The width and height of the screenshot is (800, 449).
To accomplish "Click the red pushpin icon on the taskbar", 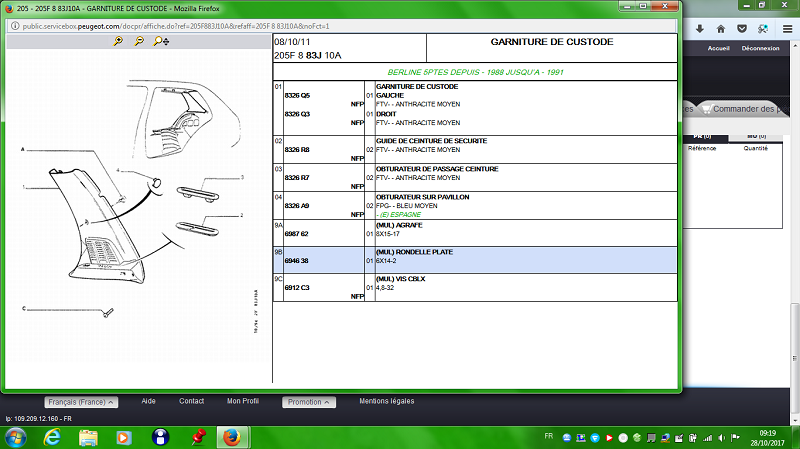I will click(x=198, y=437).
